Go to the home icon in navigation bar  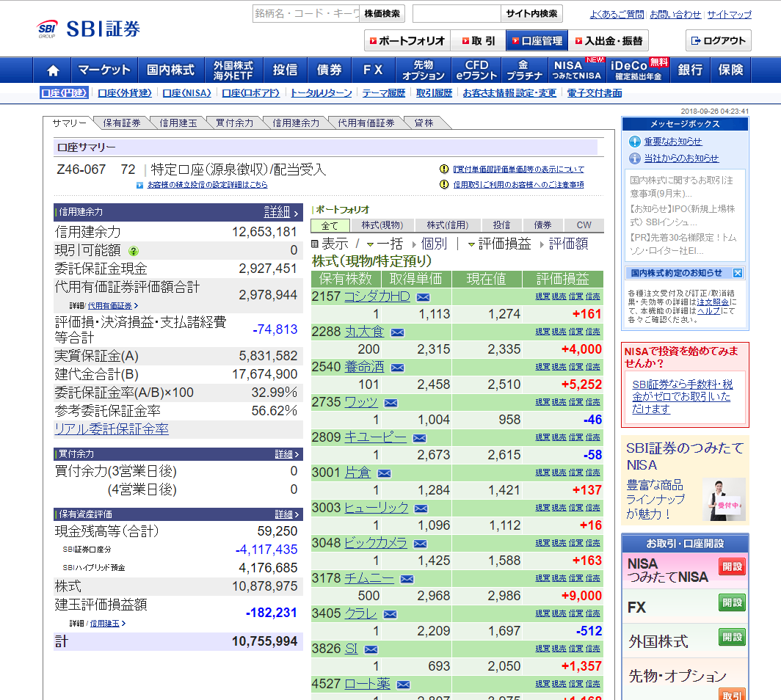(52, 70)
